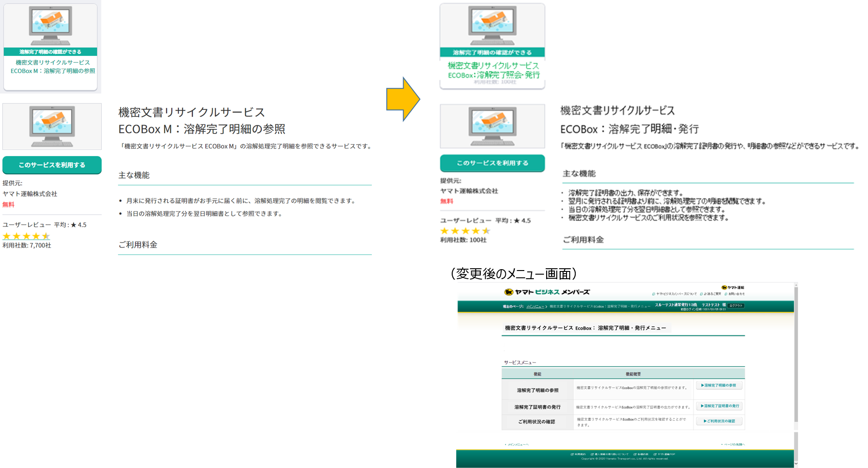Click computer image on ECOBox 溶解完了明細・発行 page
The height and width of the screenshot is (468, 868).
click(493, 126)
